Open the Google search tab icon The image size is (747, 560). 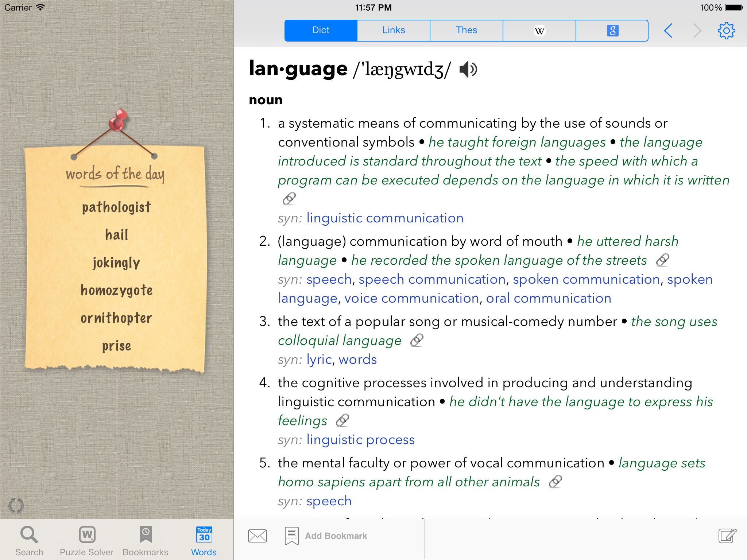tap(612, 31)
